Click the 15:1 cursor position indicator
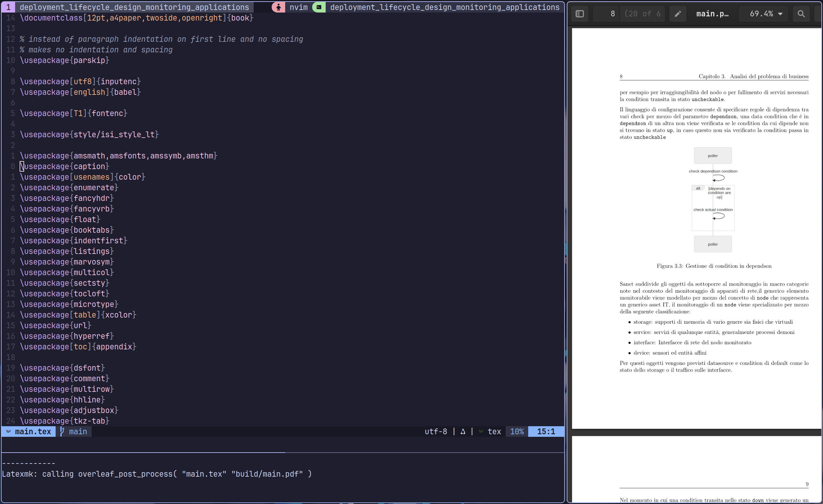Image resolution: width=823 pixels, height=504 pixels. [546, 432]
